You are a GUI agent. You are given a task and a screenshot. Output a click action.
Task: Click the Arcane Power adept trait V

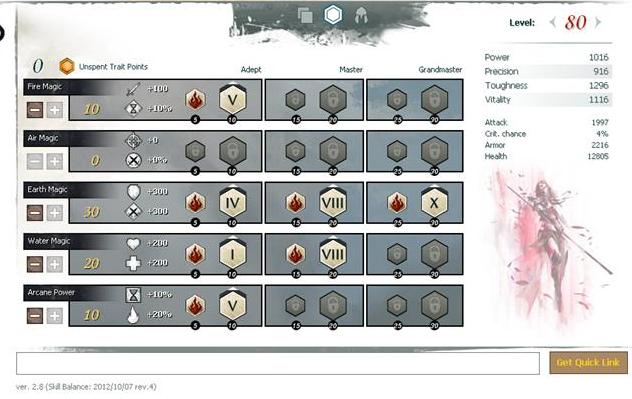(x=233, y=305)
